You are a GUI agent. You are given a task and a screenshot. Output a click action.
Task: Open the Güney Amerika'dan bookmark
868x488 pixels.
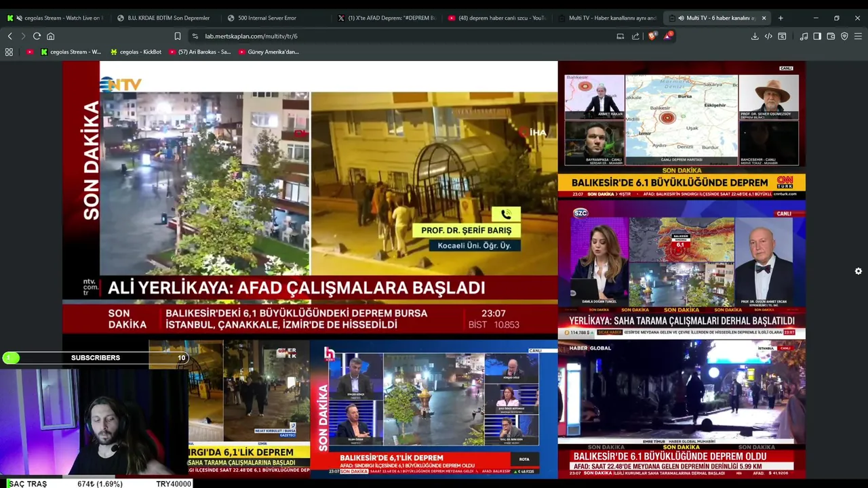click(x=269, y=52)
